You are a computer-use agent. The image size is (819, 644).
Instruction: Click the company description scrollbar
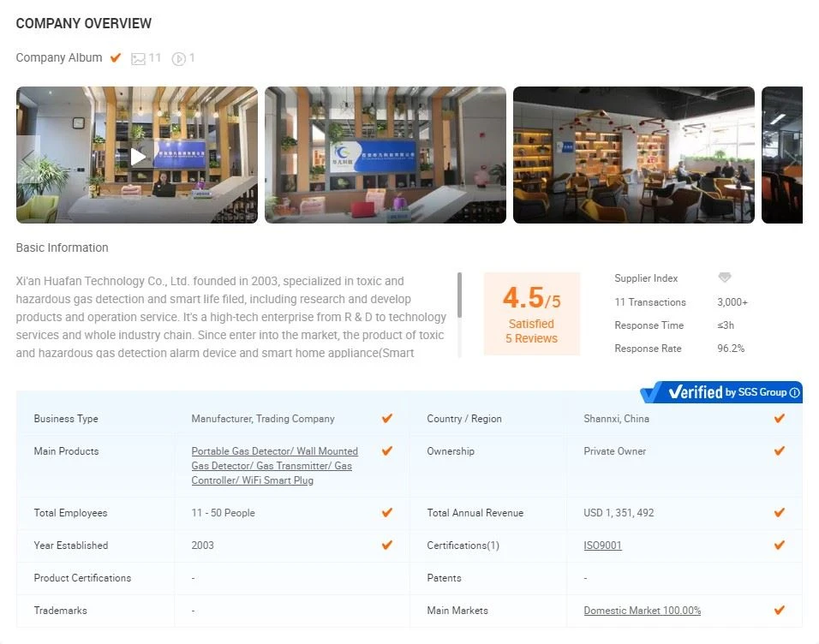[460, 295]
